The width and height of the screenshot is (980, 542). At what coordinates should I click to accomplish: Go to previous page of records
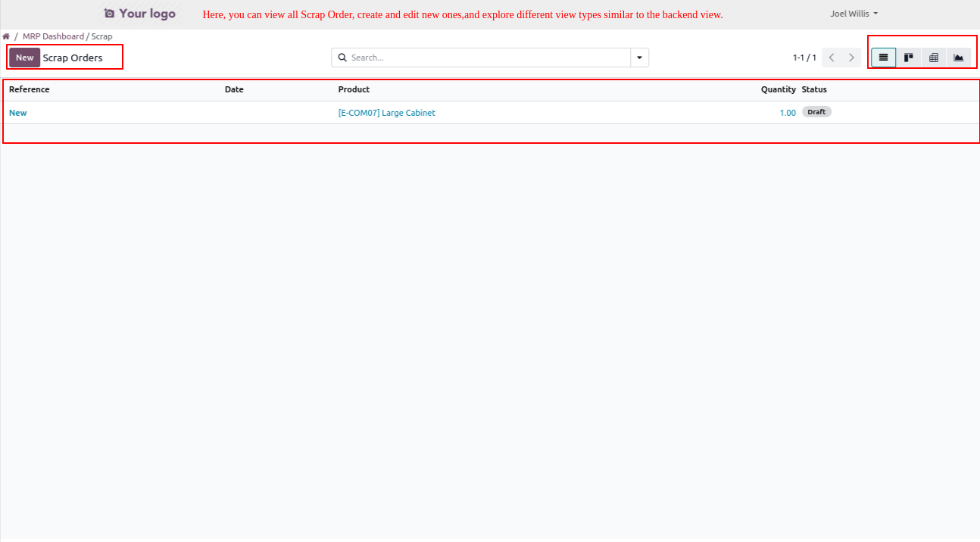click(x=832, y=58)
